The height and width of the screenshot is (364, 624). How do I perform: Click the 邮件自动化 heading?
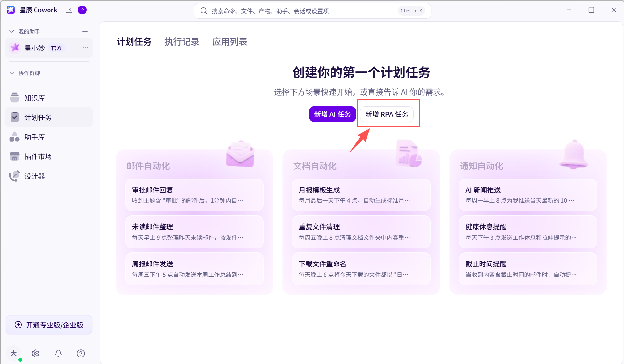click(148, 166)
